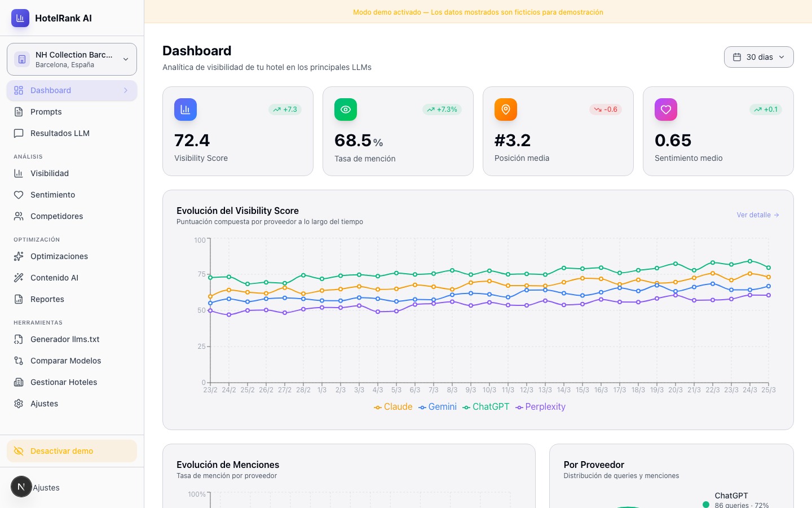Viewport: 812px width, 508px height.
Task: Expand the Dashboard sidebar entry chevron
Action: point(126,90)
